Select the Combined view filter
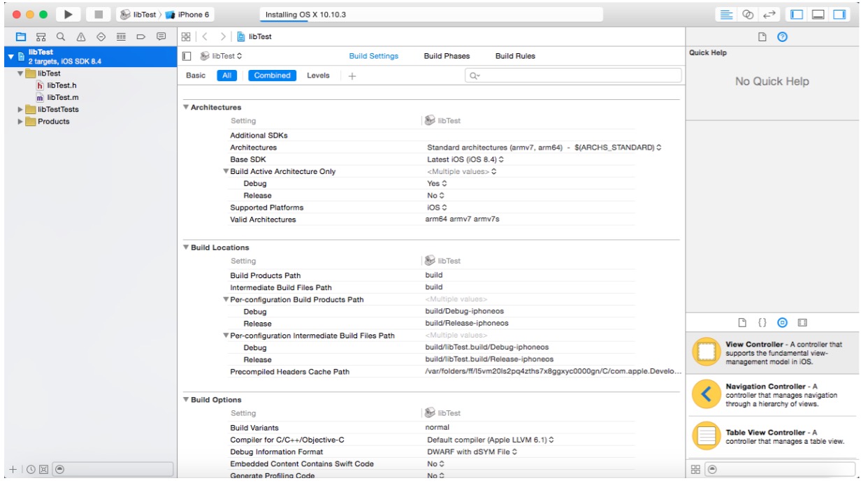Viewport: 868px width, 483px height. point(273,75)
